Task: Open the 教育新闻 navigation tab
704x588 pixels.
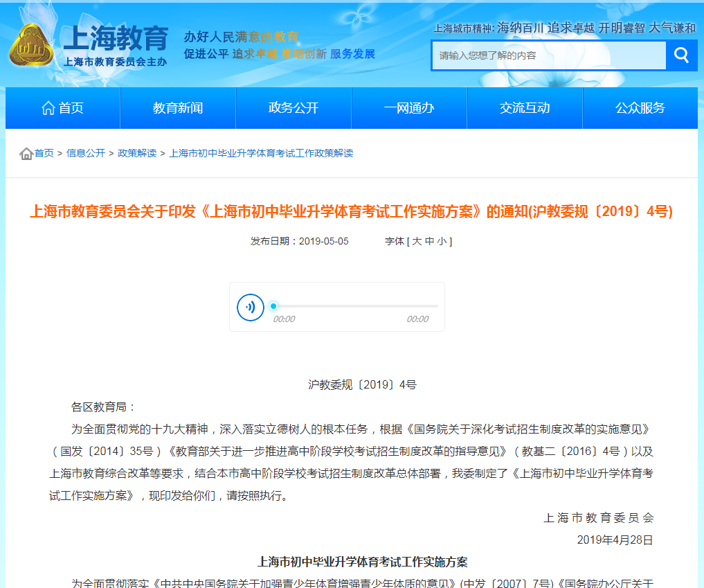Action: point(178,108)
